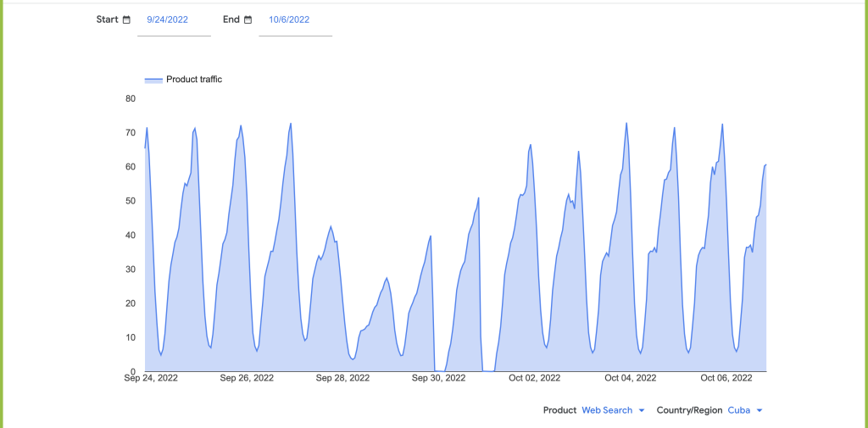868x428 pixels.
Task: Click the 80 value on the y-axis
Action: tap(131, 98)
